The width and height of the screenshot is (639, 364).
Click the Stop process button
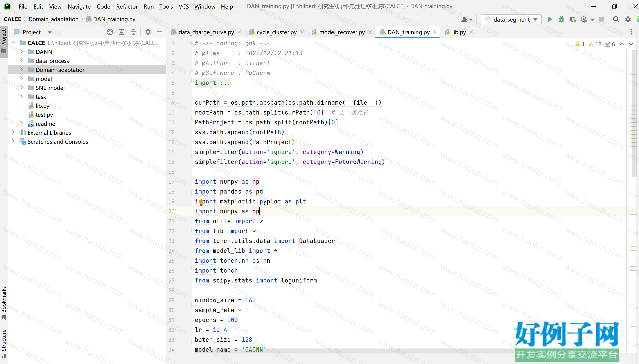point(601,19)
